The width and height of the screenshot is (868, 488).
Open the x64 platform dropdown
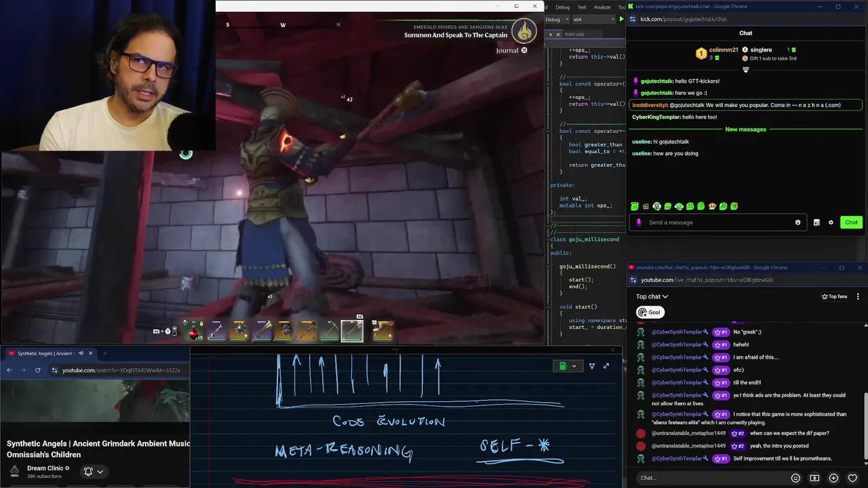(593, 20)
